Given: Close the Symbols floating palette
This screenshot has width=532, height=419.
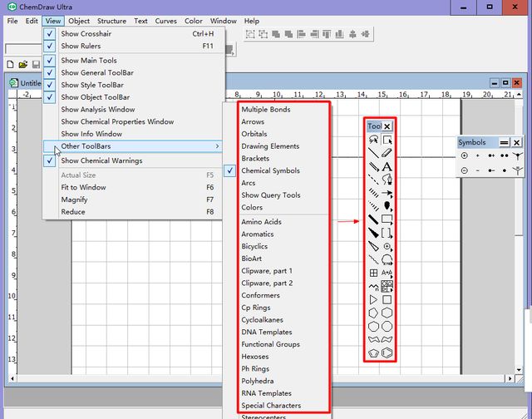Looking at the screenshot, I should point(516,142).
